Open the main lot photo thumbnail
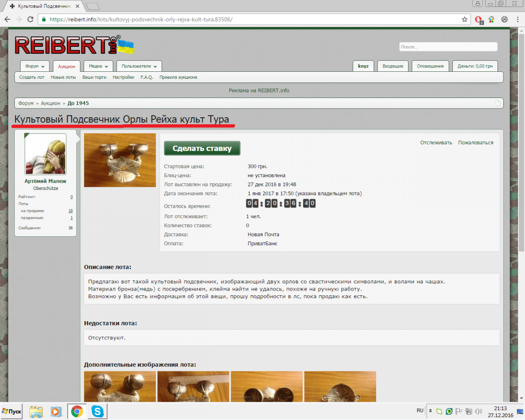Screen dimensions: 525x420 [120, 160]
